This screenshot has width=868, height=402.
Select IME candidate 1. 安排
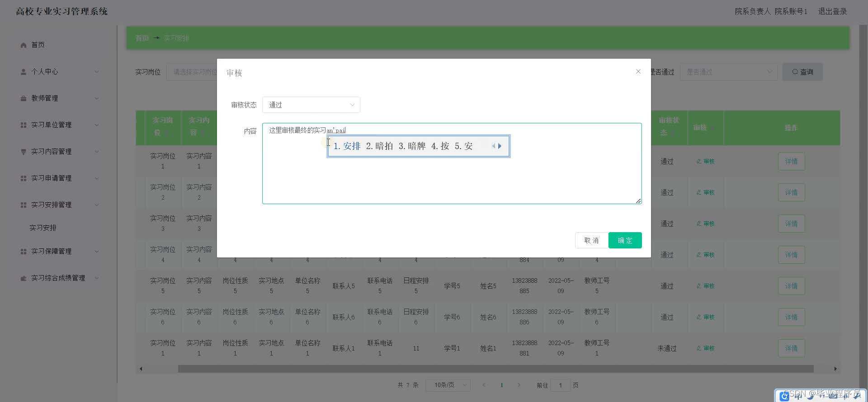tap(347, 146)
